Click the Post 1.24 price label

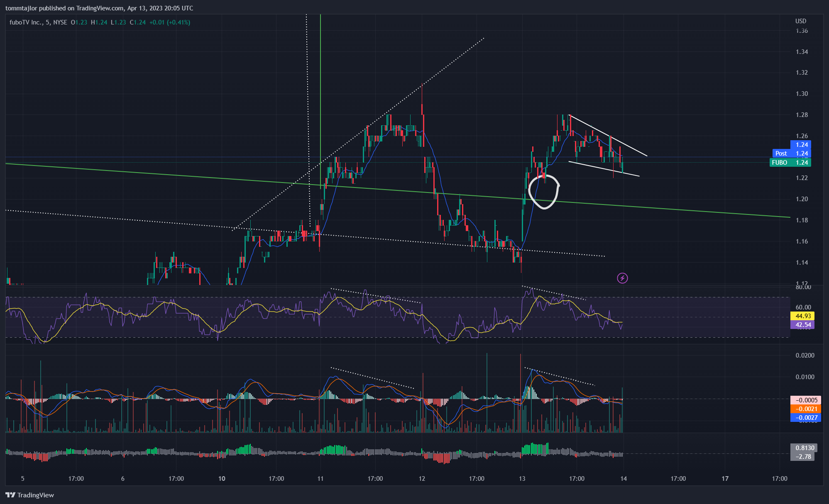[791, 153]
